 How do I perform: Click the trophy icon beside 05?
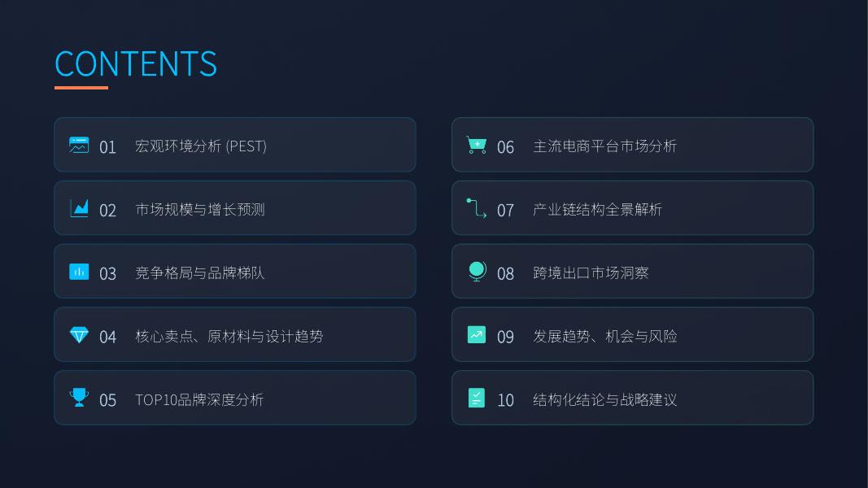[79, 398]
